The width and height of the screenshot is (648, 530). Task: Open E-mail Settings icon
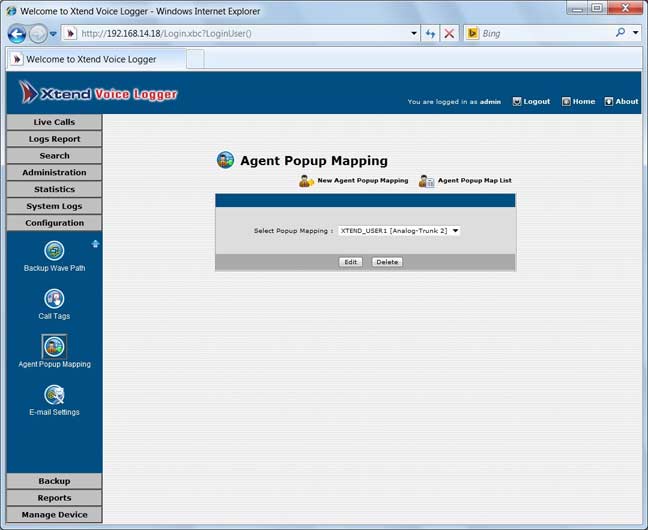[54, 394]
